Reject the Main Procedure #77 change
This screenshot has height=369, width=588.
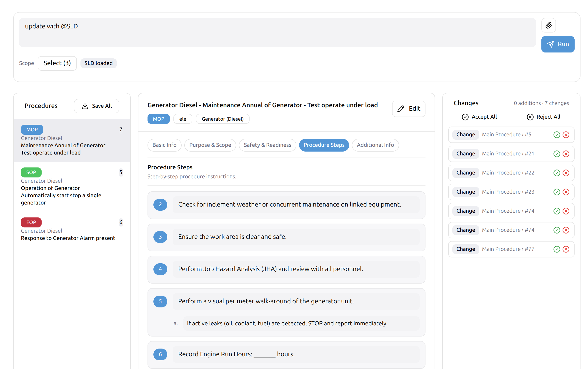click(x=566, y=249)
